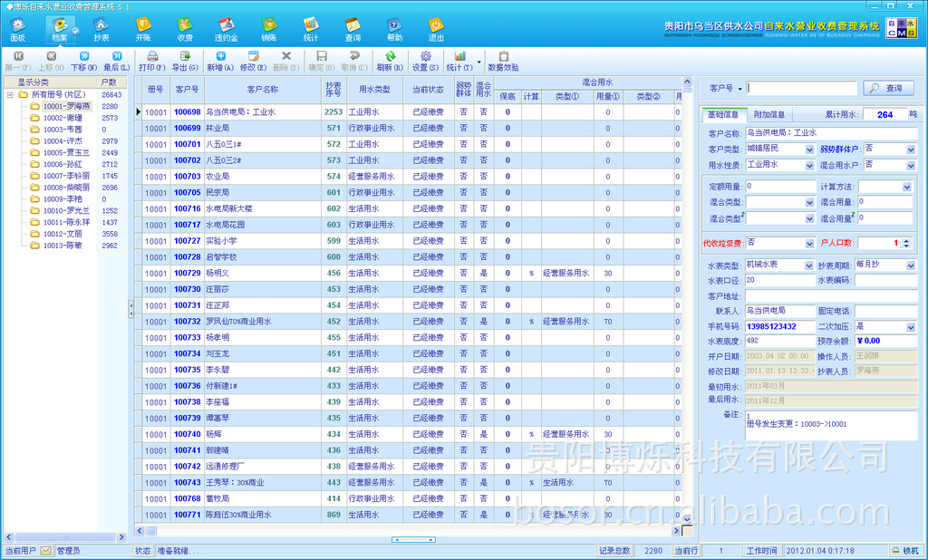Viewport: 928px width, 560px height.
Task: Switch to the 附加信息 tab
Action: click(x=769, y=115)
